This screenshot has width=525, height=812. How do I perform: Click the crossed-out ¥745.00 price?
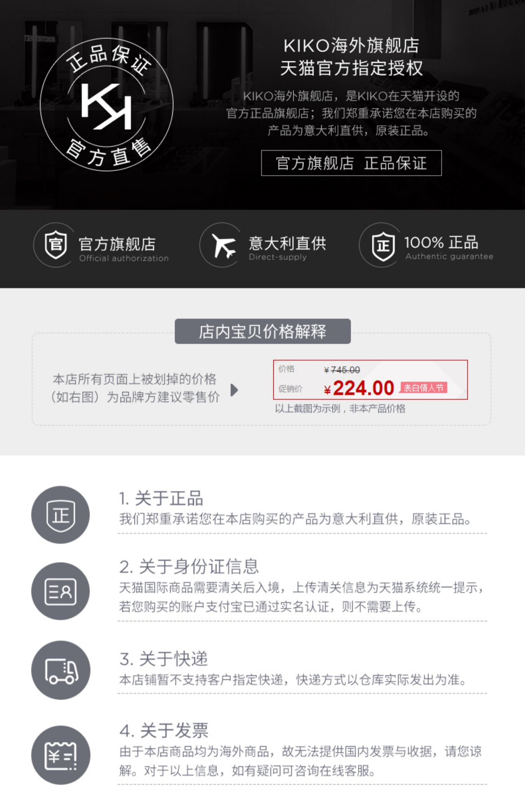coord(342,370)
